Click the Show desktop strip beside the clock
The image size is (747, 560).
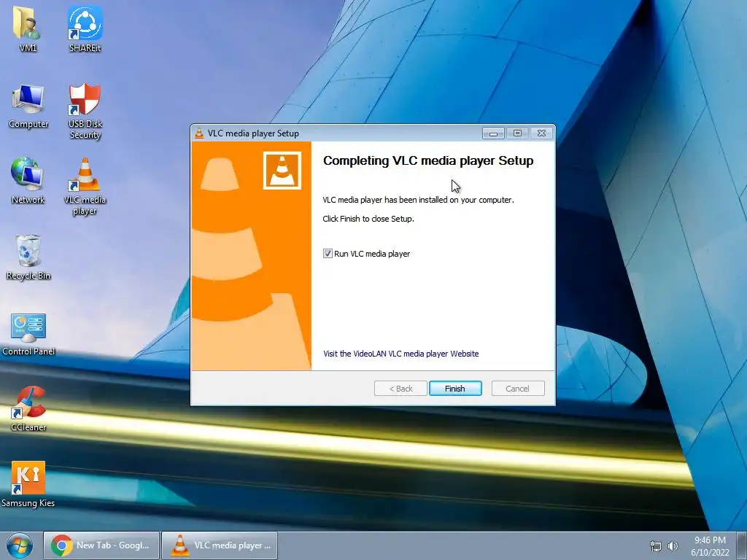[x=742, y=545]
